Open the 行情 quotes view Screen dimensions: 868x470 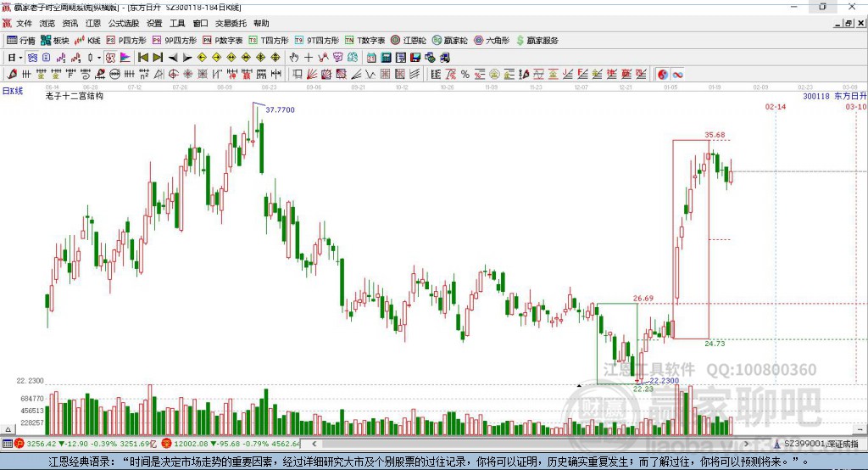point(21,41)
